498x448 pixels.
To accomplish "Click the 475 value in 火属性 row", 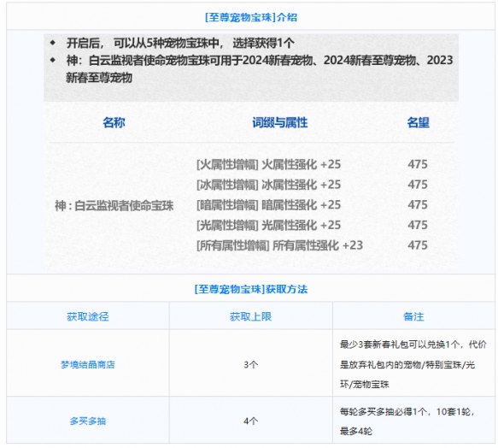I will coord(418,164).
